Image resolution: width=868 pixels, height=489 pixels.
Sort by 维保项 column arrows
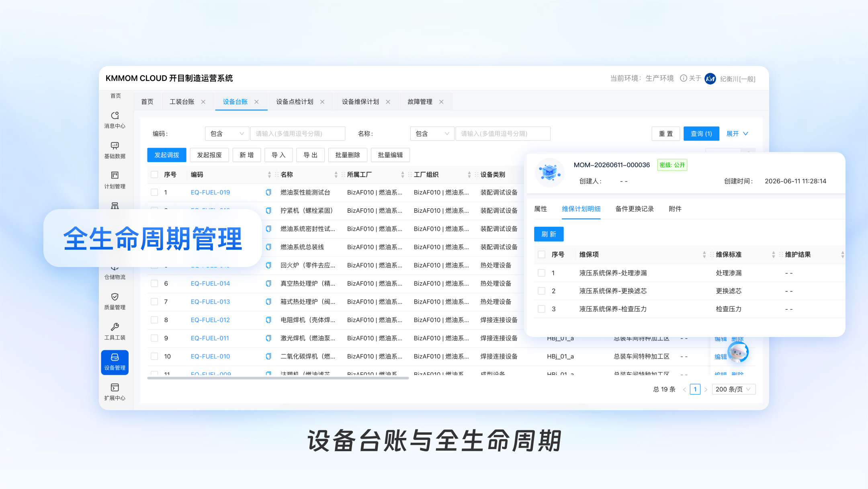[704, 255]
